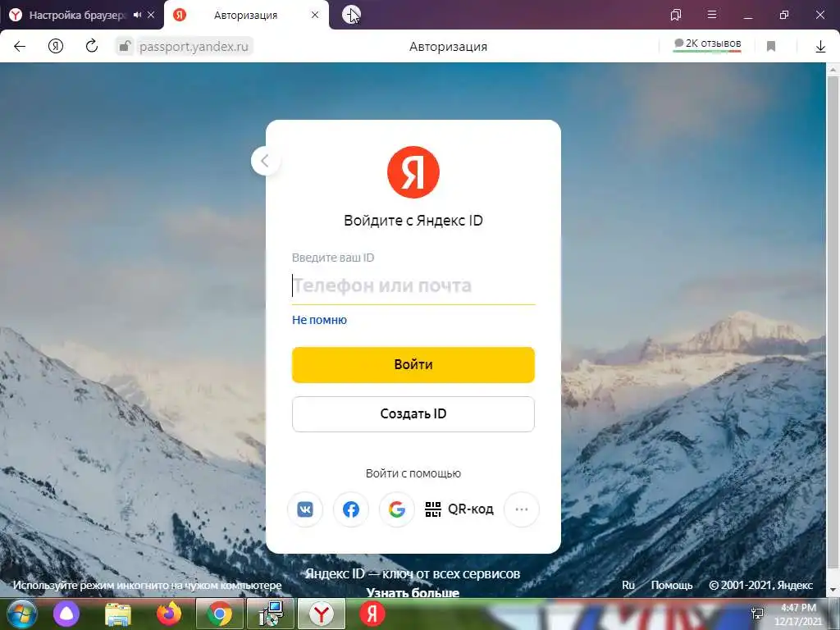Viewport: 840px width, 630px height.
Task: Open Yandex home via the Я toolbar icon
Action: 56,47
